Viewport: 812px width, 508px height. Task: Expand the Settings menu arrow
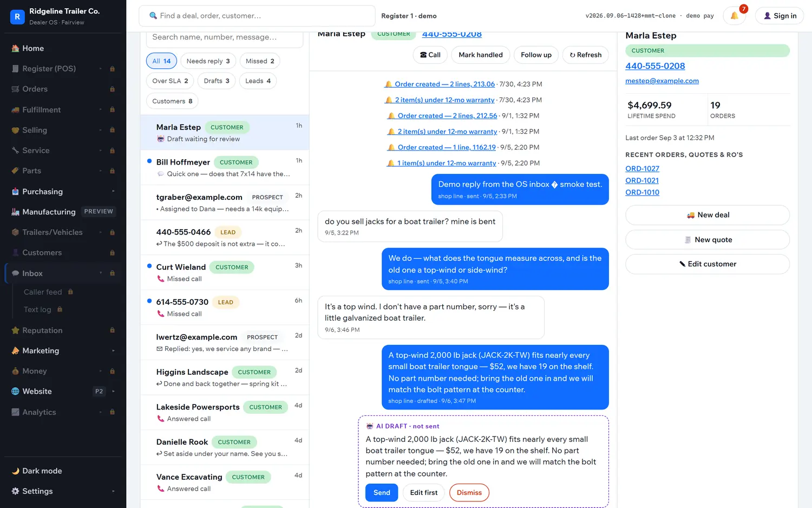(113, 491)
